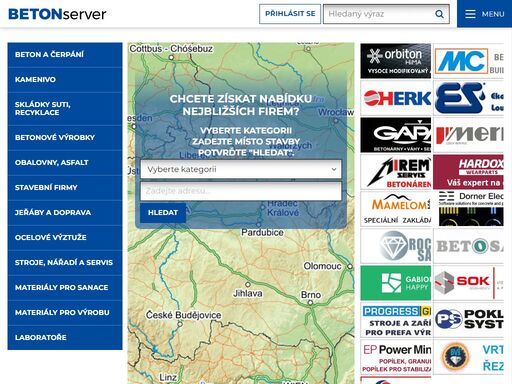Select SKLÁDKY SUTI, RECYKLACE menu item
Viewport: 512px width, 384px height.
(65, 109)
